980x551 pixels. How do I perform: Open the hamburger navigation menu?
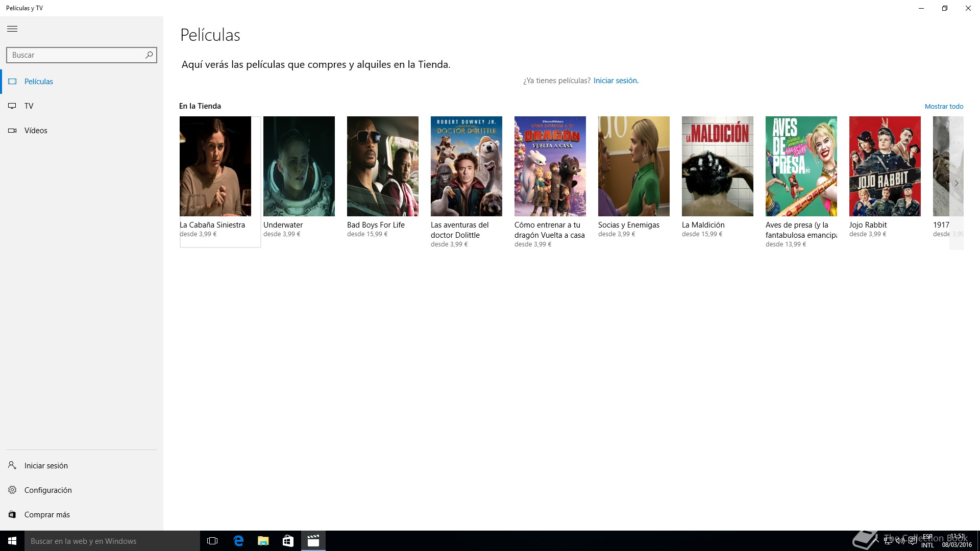point(12,29)
